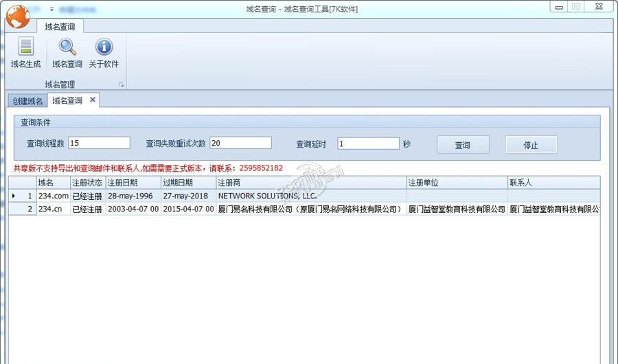Switch to the 创建域名 document tab
Viewport: 618px width, 364px height.
point(27,101)
